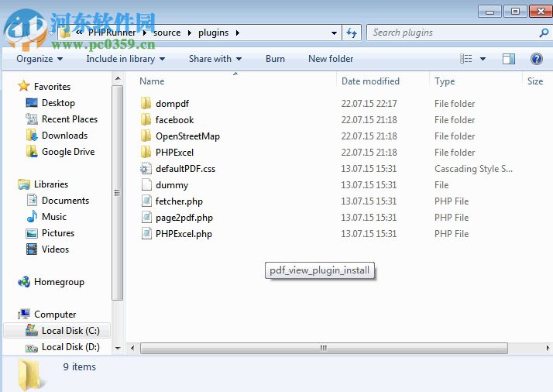The image size is (553, 392).
Task: Toggle the preview pane button
Action: point(509,59)
